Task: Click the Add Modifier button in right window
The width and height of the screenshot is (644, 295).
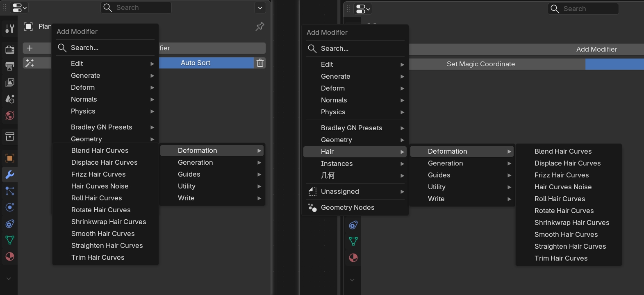Action: tap(526, 49)
